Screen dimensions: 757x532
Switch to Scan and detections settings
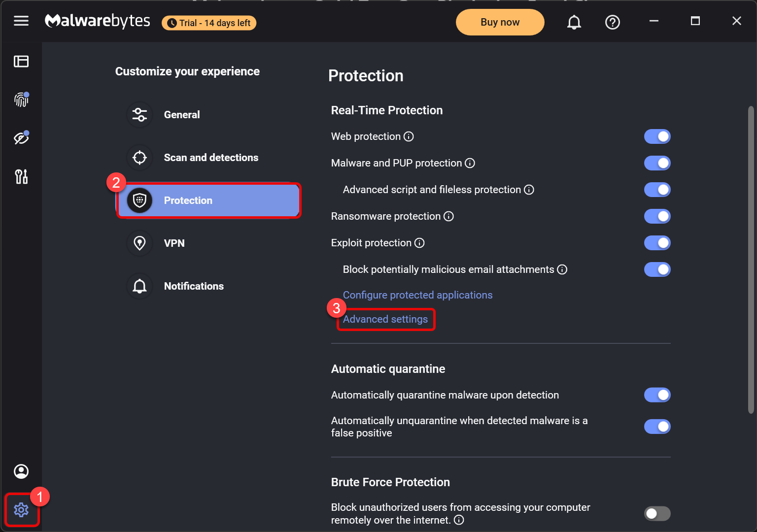[x=210, y=158]
